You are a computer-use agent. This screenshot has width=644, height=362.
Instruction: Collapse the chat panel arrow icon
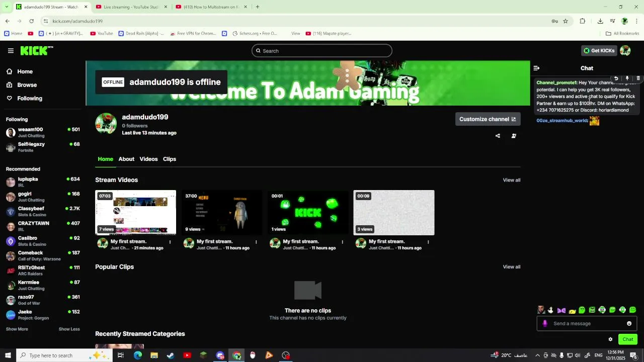pyautogui.click(x=536, y=68)
